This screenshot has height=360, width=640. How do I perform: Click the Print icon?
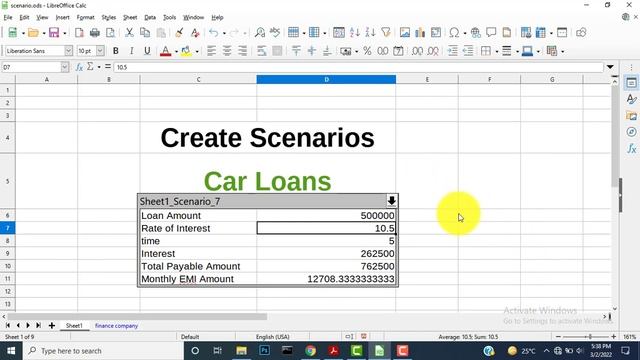[x=95, y=33]
